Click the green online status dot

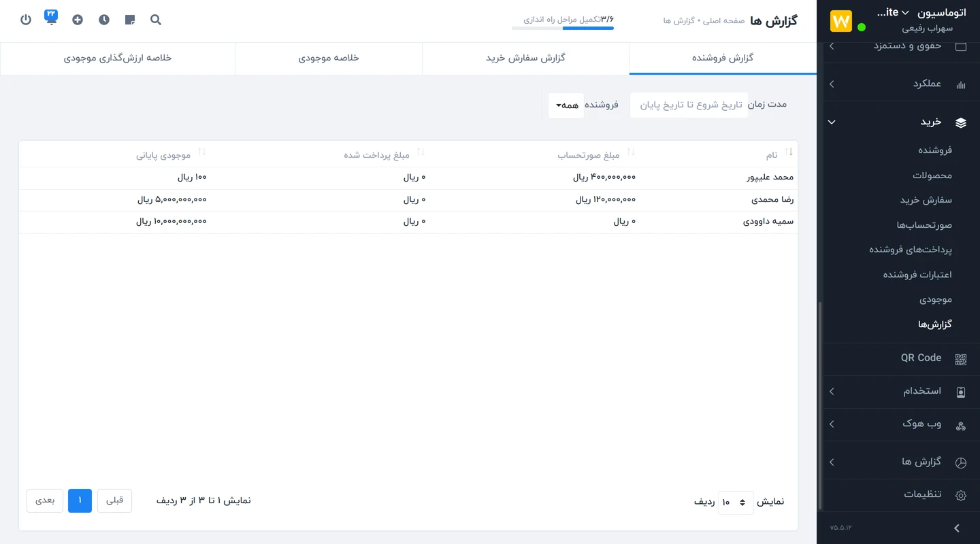[862, 27]
